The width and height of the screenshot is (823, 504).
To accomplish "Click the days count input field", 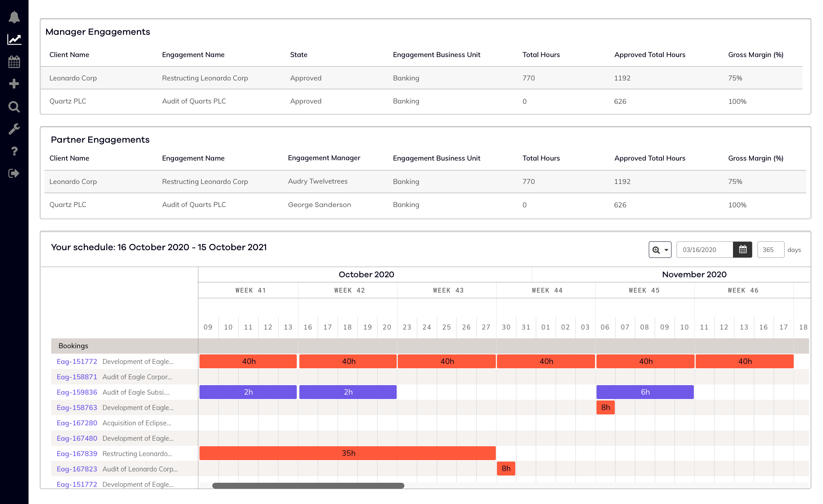I will (770, 250).
